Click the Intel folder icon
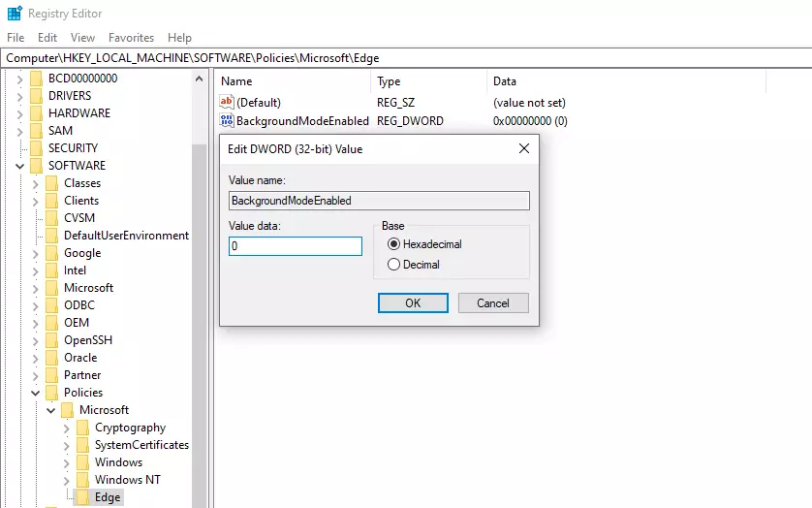This screenshot has width=812, height=508. pos(51,270)
